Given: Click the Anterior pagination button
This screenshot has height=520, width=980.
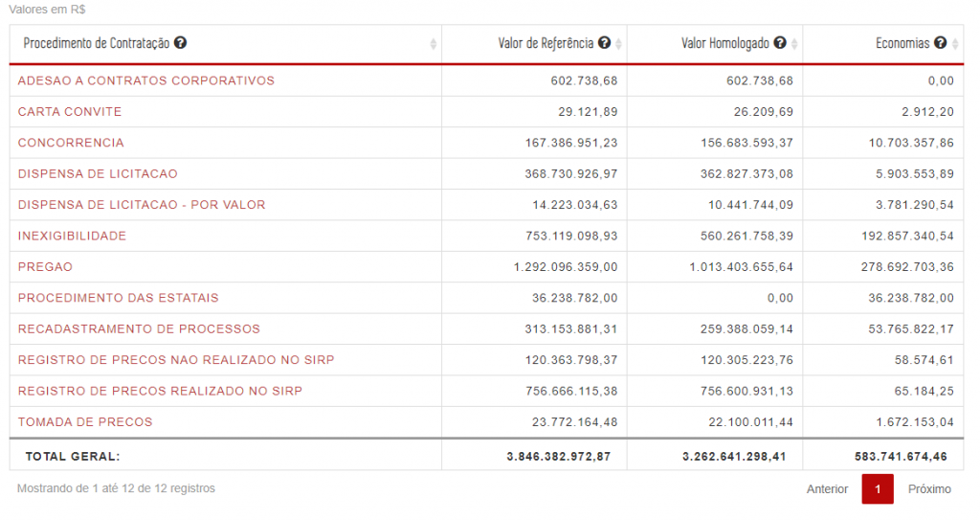Looking at the screenshot, I should 827,489.
